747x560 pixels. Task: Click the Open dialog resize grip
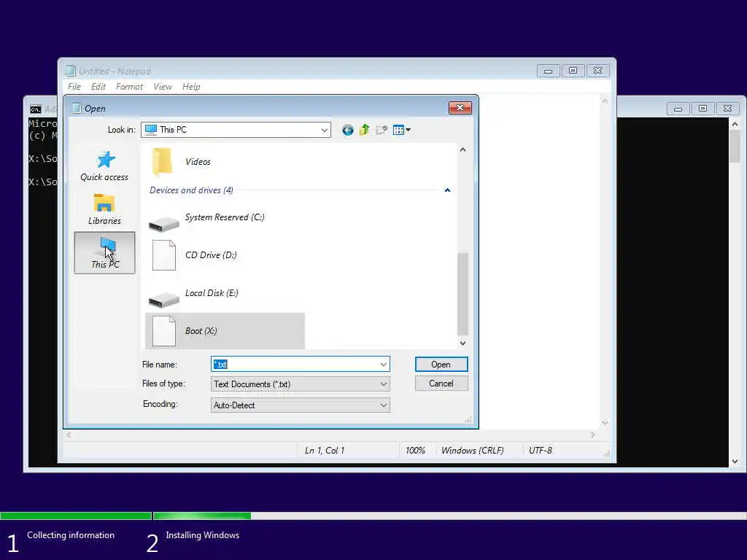pos(468,419)
